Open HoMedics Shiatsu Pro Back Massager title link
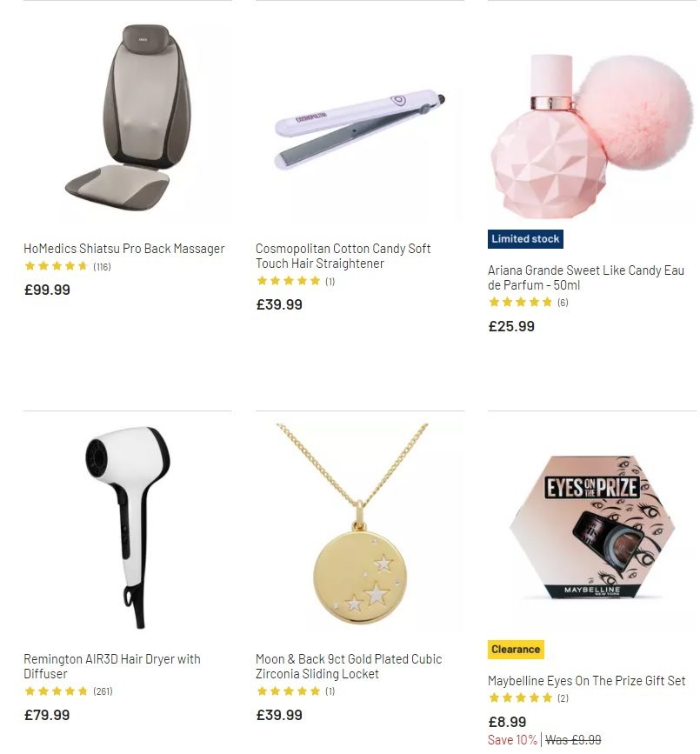This screenshot has width=700, height=754. [x=124, y=249]
